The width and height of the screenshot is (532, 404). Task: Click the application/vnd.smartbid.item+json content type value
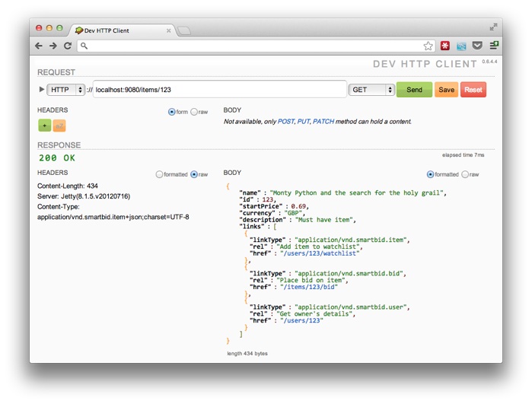point(113,217)
